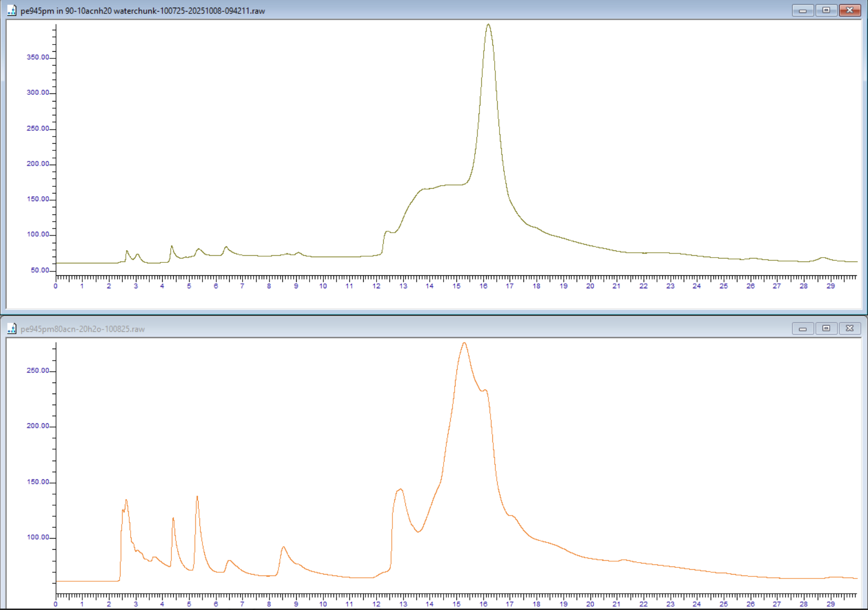Close the pe945pm80acn-20h2o-100825.raw window
The width and height of the screenshot is (868, 610).
(850, 328)
